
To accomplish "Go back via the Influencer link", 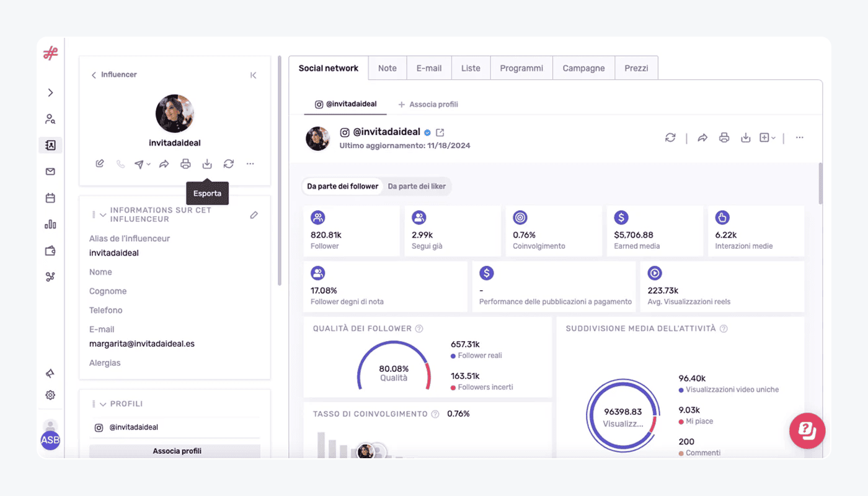I will tap(114, 75).
